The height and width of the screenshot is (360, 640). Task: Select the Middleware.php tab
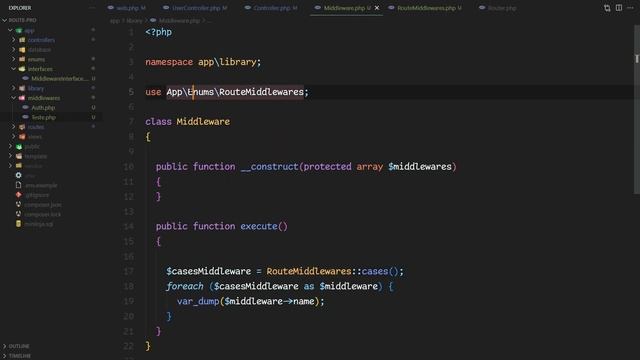coord(347,8)
